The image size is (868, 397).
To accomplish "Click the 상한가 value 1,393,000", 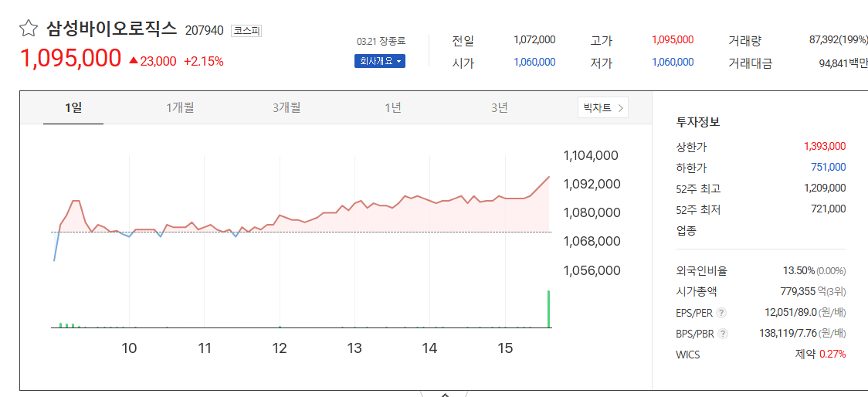I will point(825,146).
